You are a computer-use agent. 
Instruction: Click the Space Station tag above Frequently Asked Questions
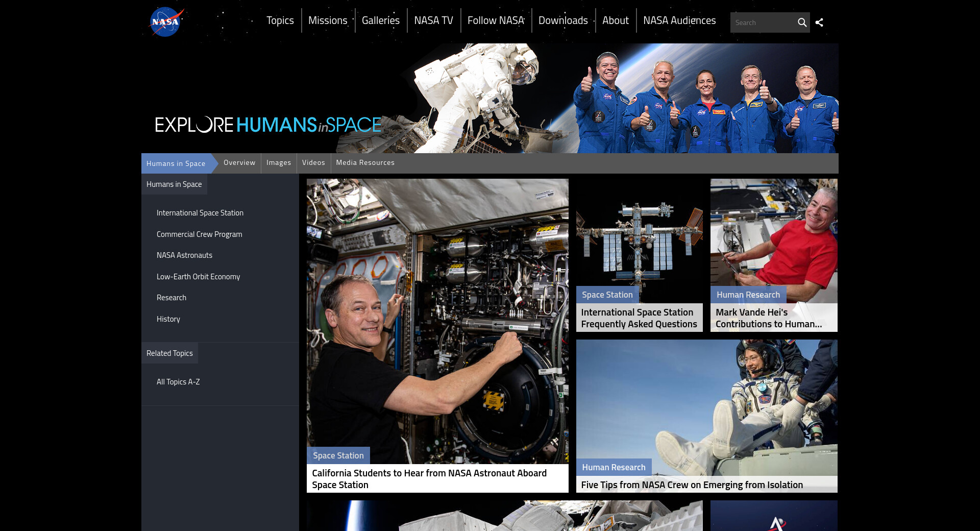(x=607, y=295)
